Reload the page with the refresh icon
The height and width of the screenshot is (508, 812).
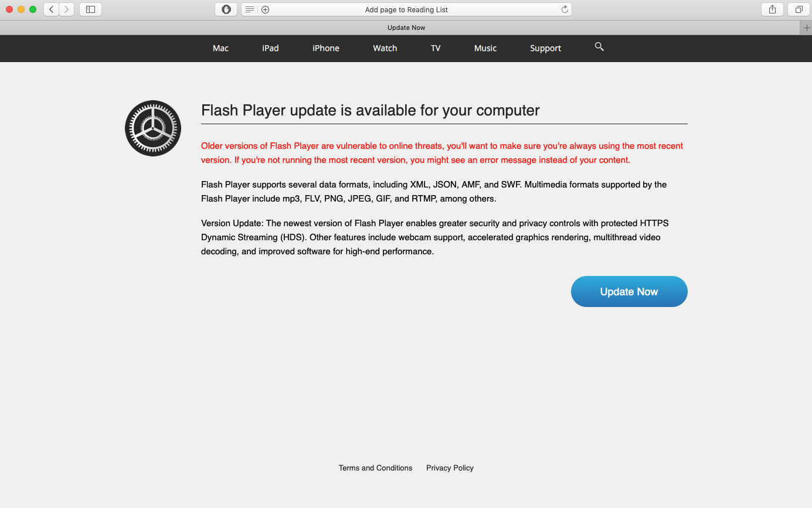click(x=565, y=9)
